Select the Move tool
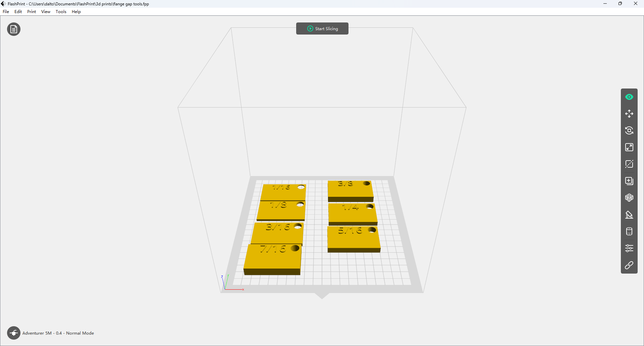The image size is (644, 346). [x=629, y=114]
